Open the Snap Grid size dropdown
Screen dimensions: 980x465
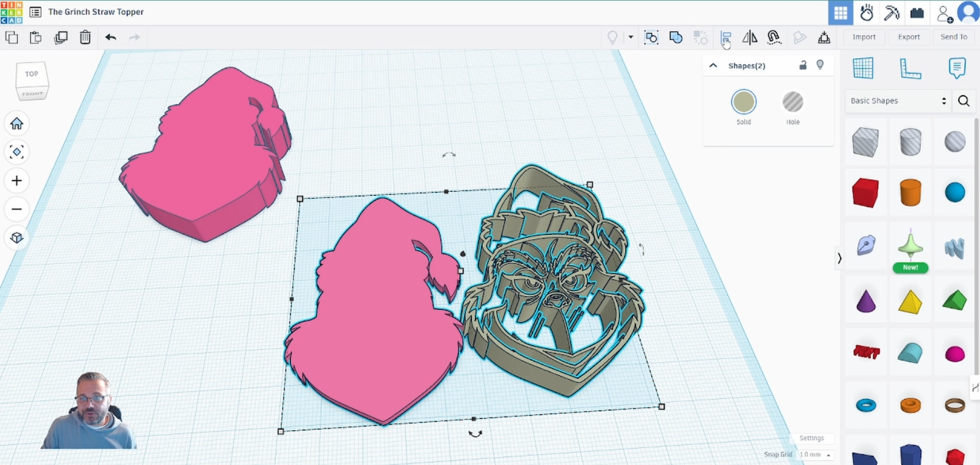[x=815, y=454]
